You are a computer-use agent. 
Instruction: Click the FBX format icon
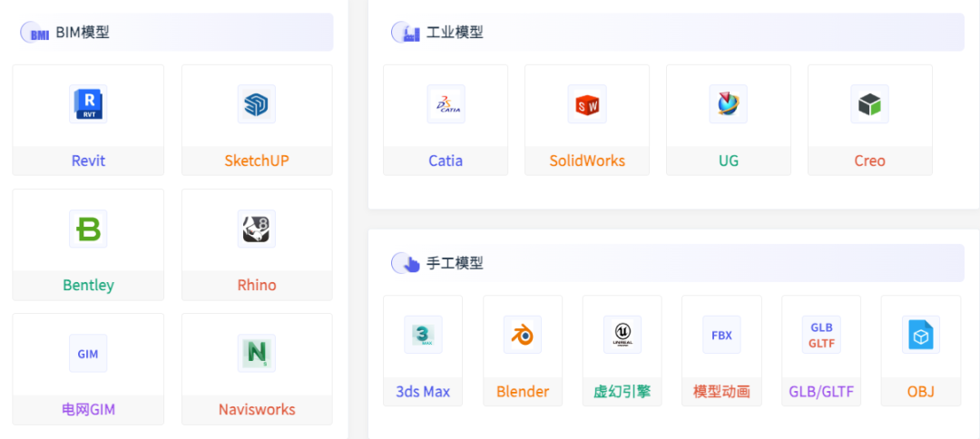[x=722, y=335]
